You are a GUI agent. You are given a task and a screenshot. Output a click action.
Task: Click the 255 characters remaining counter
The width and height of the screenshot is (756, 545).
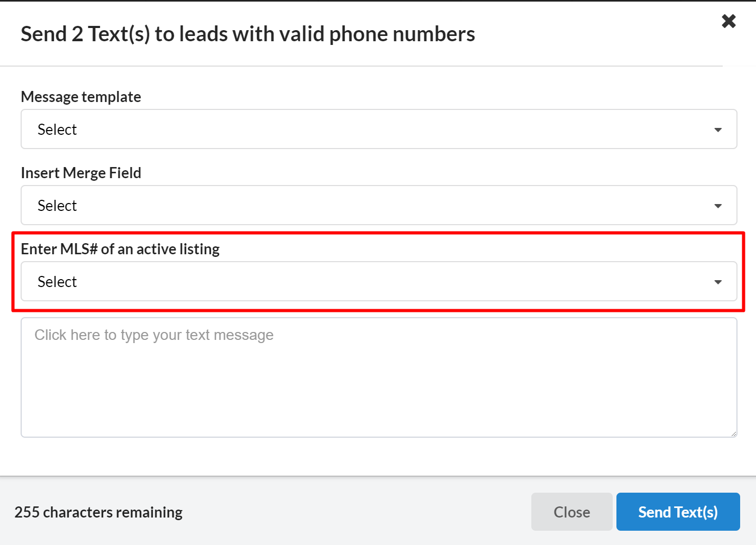(98, 512)
